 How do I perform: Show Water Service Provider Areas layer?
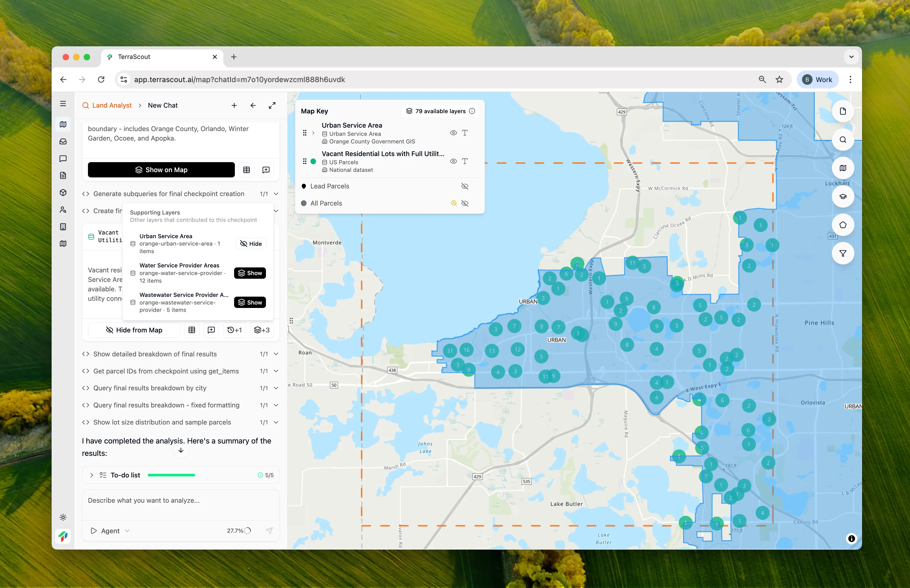pos(250,273)
